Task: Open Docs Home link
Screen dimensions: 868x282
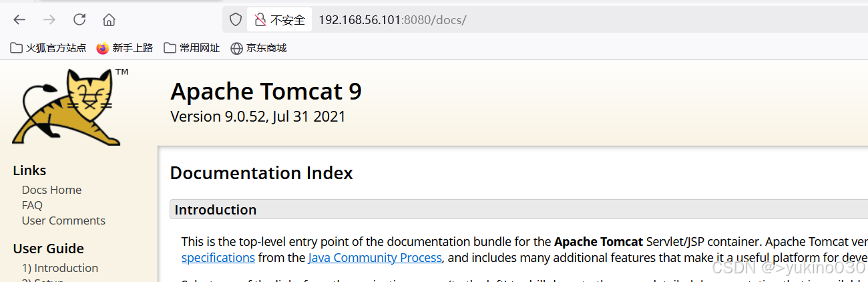Action: coord(51,190)
